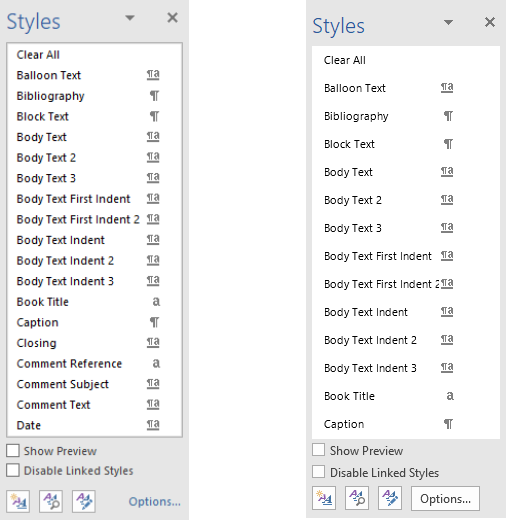Open left Styles pane options dropdown arrow
Screen dimensions: 506x520
click(x=130, y=17)
